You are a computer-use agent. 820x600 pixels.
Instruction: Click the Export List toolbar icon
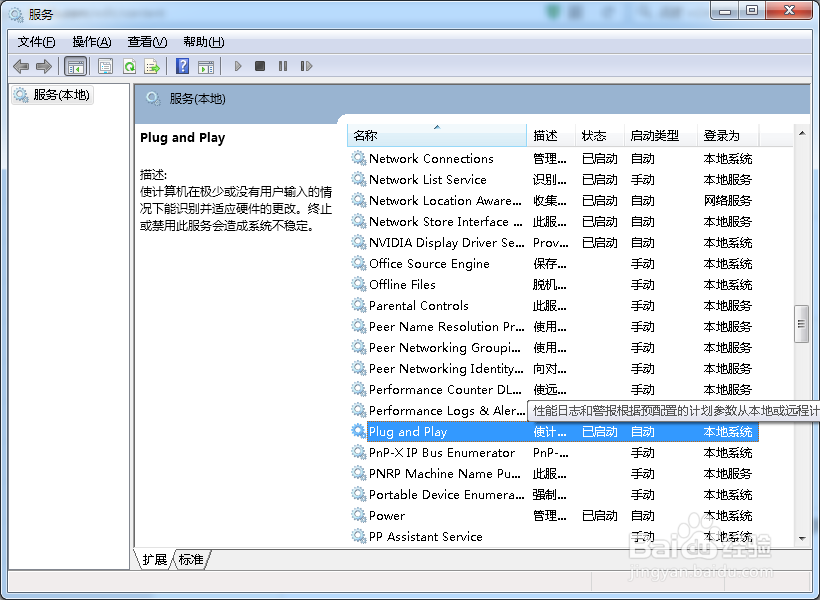click(152, 66)
